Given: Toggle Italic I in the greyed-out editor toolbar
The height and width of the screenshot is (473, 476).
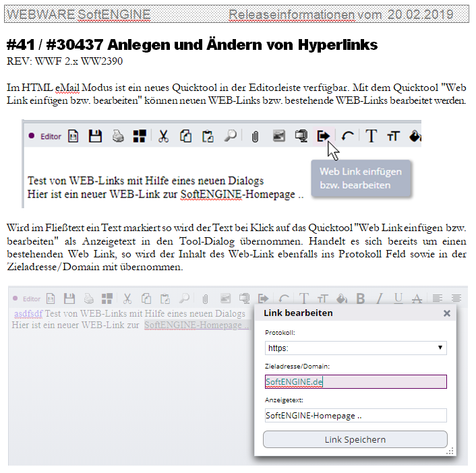Looking at the screenshot, I should 380,298.
